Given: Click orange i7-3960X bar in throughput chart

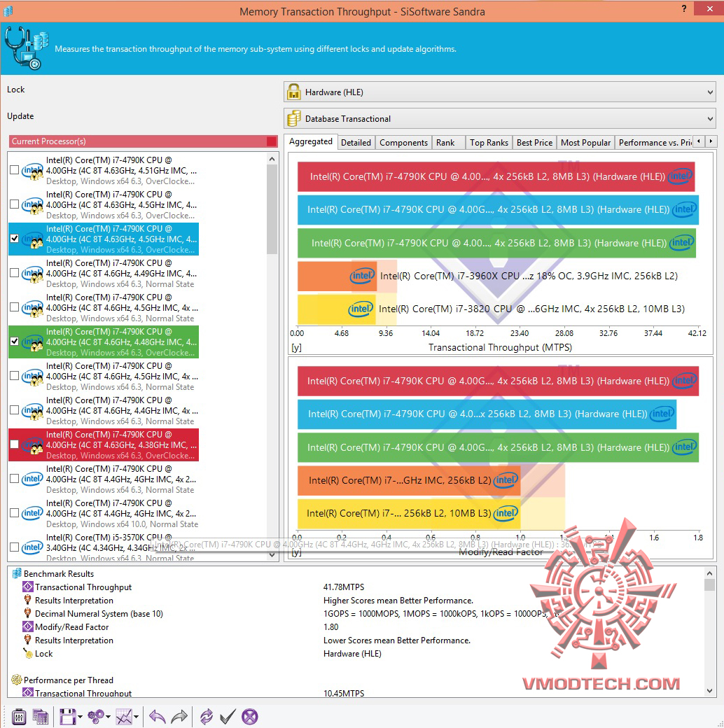Looking at the screenshot, I should point(337,276).
